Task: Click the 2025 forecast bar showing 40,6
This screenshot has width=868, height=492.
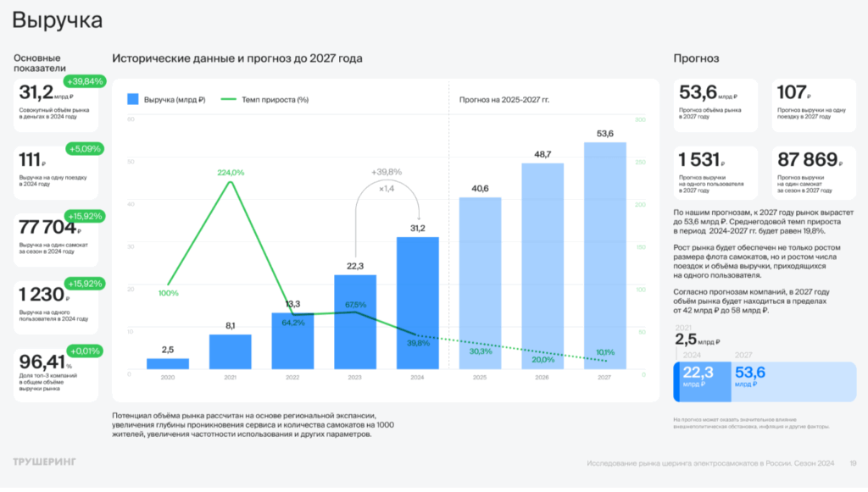Action: coord(480,283)
